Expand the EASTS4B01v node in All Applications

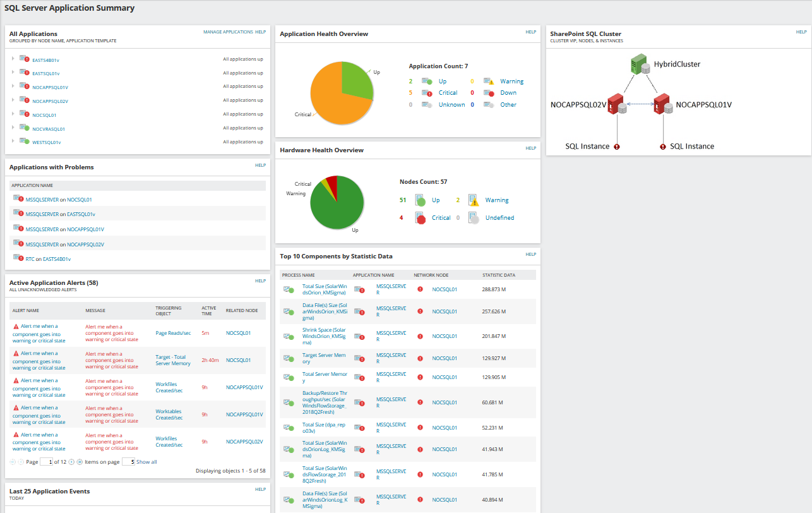(13, 59)
